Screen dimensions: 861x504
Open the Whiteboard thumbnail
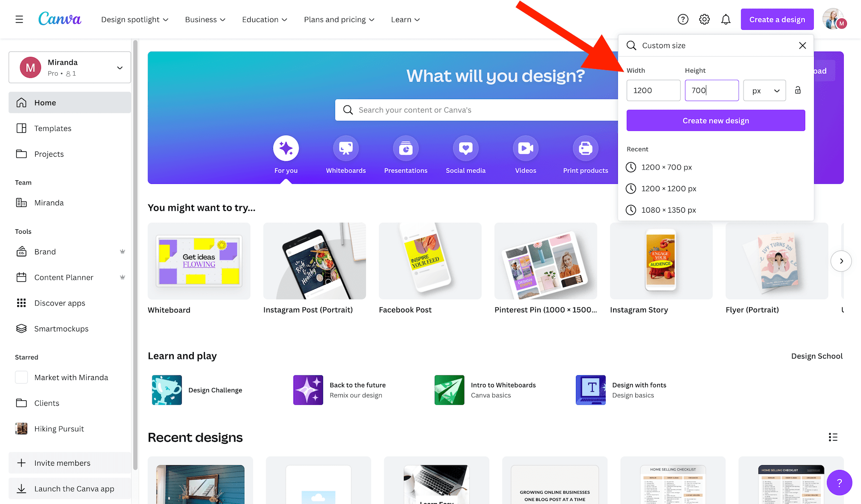point(199,261)
